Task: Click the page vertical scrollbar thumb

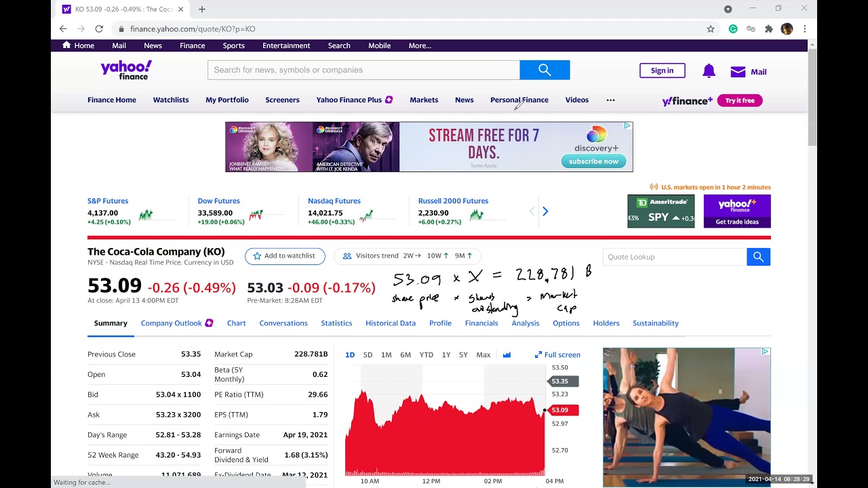Action: (x=812, y=97)
